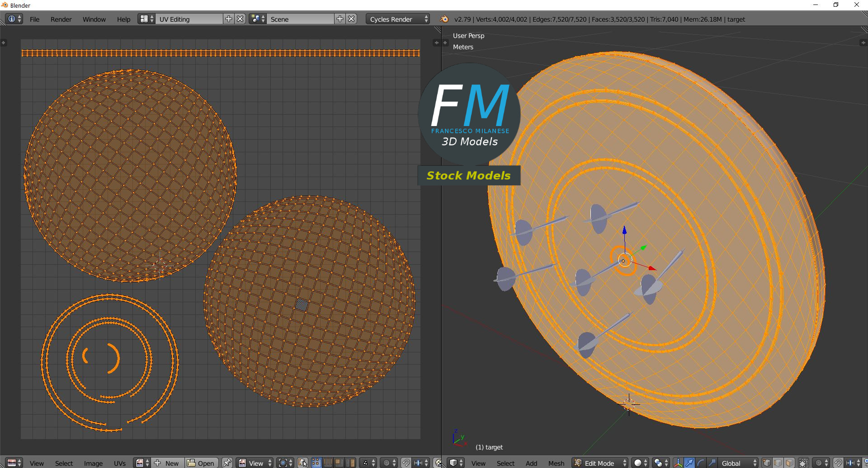Image resolution: width=868 pixels, height=468 pixels.
Task: Add a new screen layout next to UV Editing
Action: pos(229,19)
